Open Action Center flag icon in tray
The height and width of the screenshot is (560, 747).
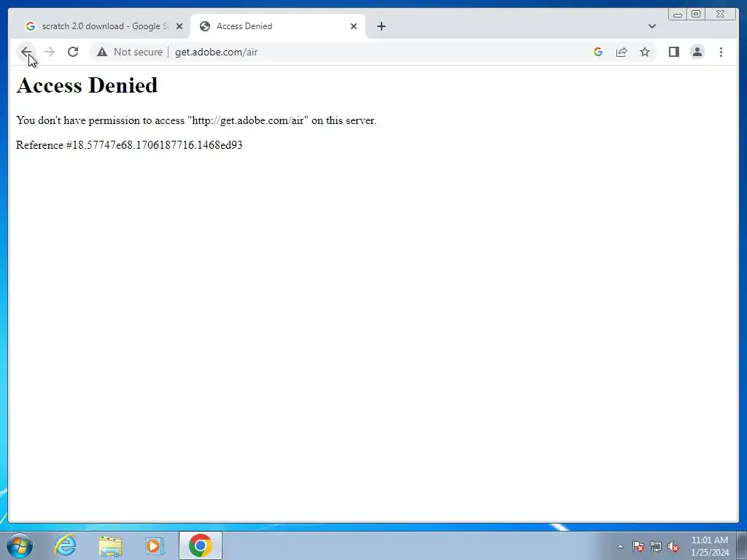pyautogui.click(x=638, y=546)
